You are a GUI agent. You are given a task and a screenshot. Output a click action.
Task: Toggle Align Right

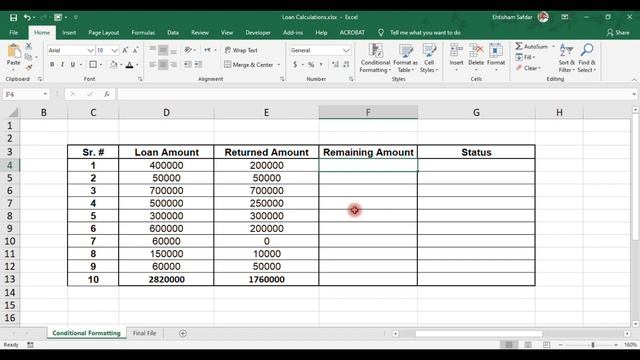(173, 64)
